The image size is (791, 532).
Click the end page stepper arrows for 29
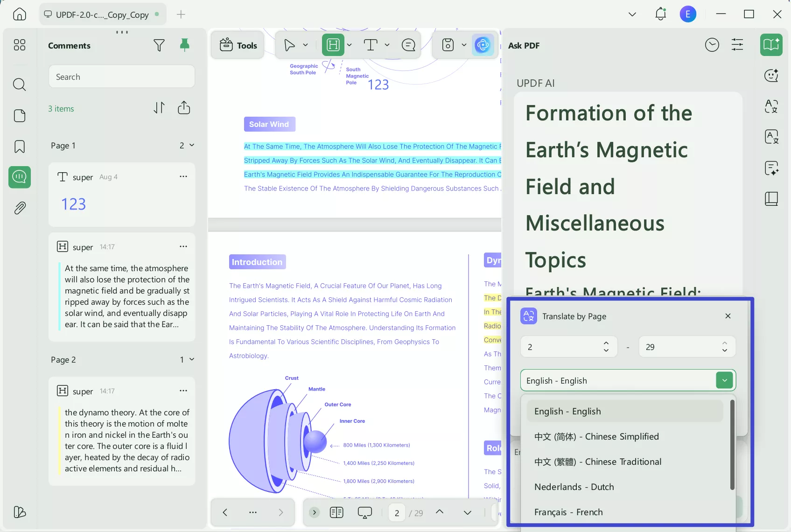point(724,347)
